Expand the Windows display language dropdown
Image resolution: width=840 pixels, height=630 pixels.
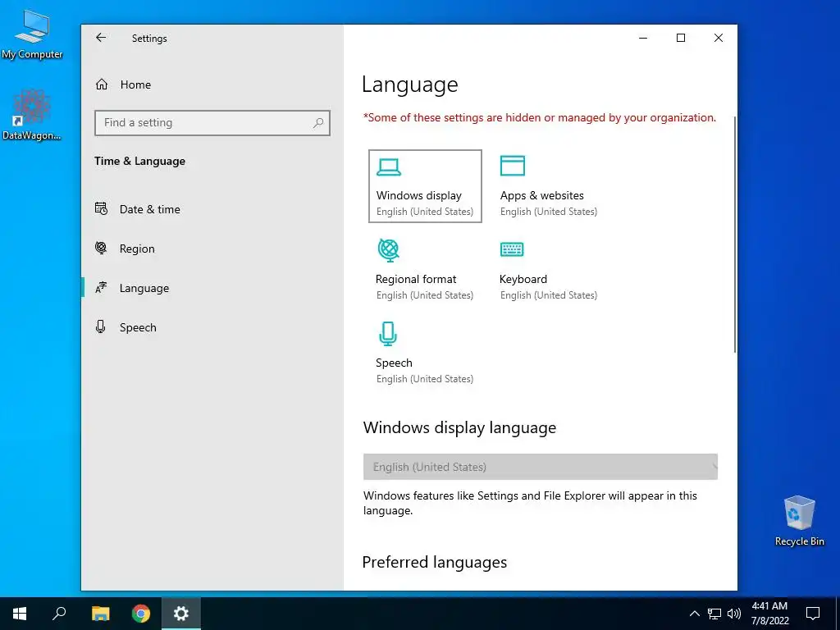pos(540,467)
